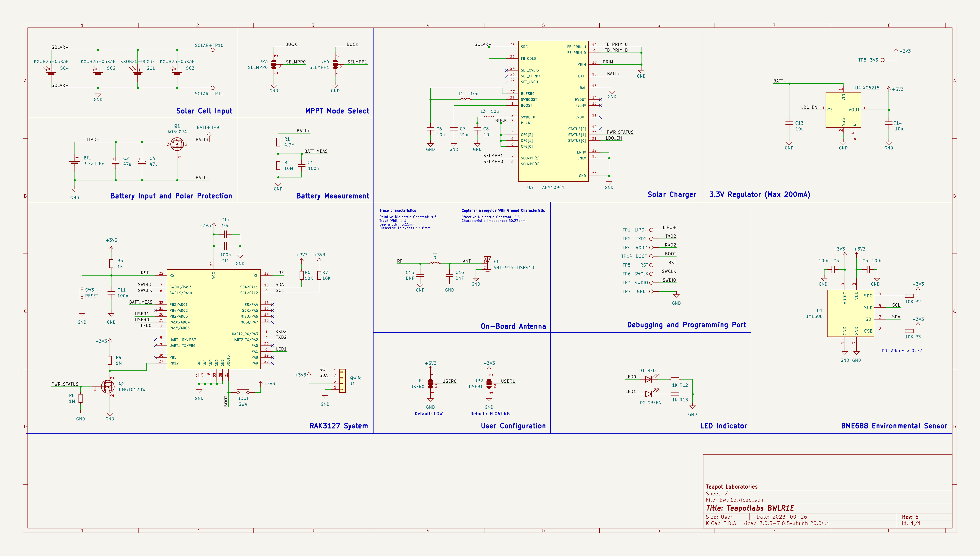Select the Q2 DMG1012UW transistor
980x556 pixels.
108,387
